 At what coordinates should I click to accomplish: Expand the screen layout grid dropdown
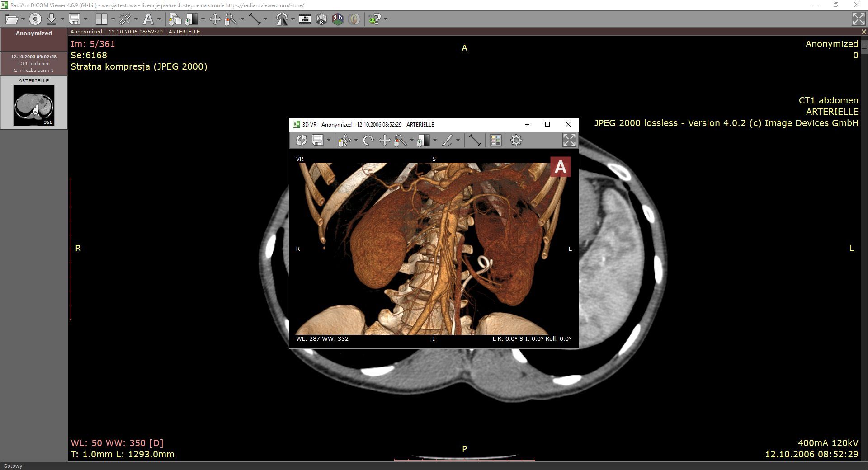[x=113, y=19]
